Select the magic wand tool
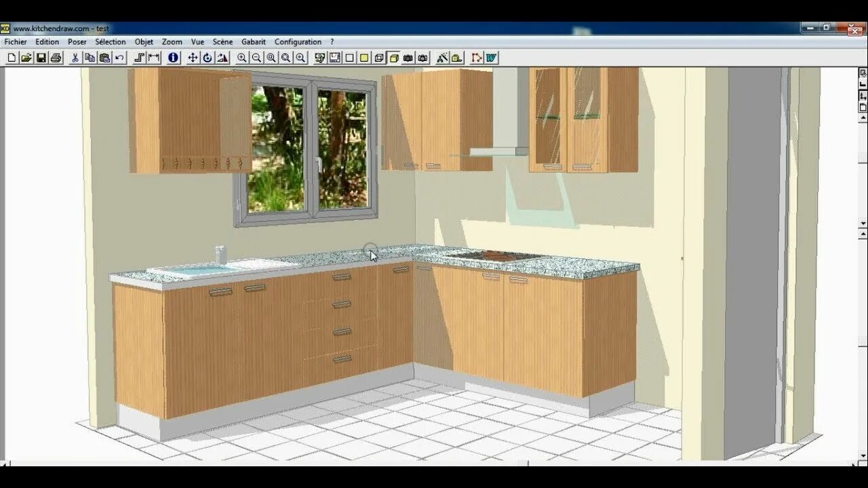 (x=442, y=58)
